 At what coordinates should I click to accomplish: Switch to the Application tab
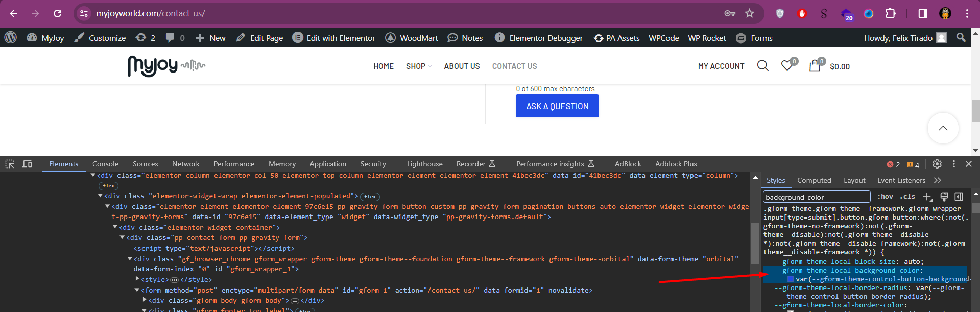pyautogui.click(x=328, y=164)
